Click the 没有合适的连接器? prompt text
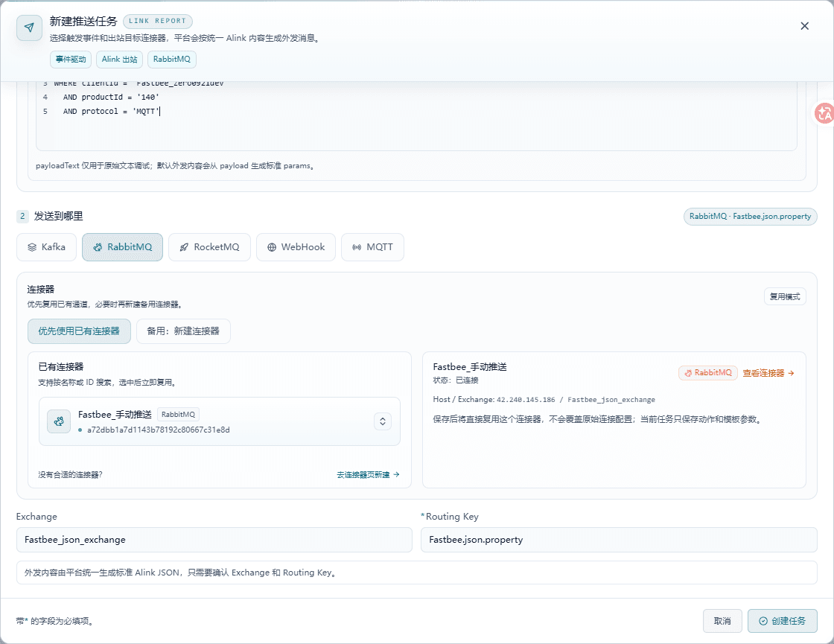The image size is (834, 644). pos(70,475)
